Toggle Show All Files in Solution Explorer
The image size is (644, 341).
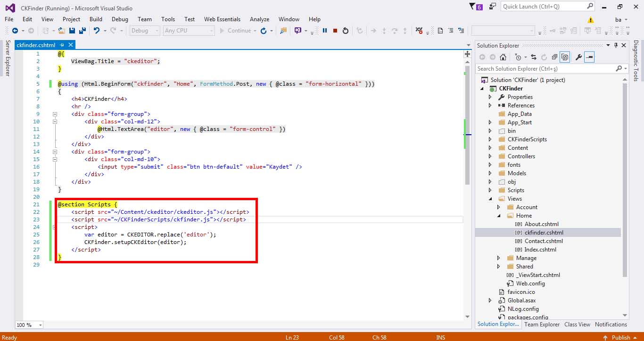point(565,57)
